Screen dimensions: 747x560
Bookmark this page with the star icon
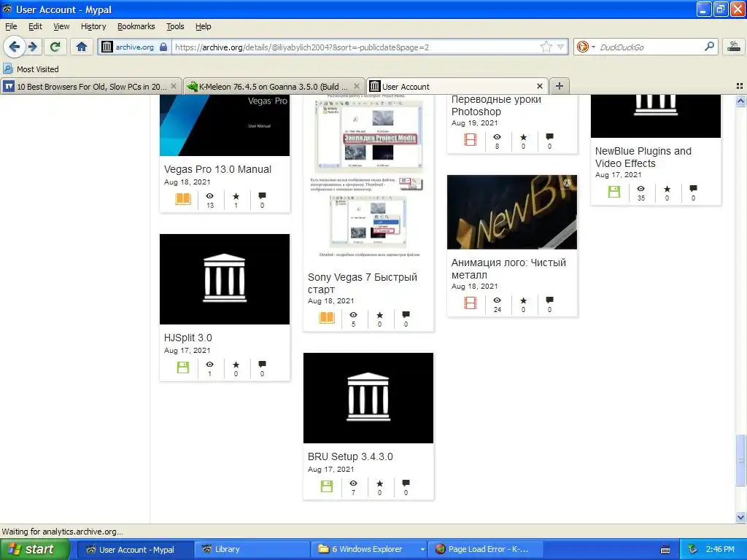pyautogui.click(x=546, y=47)
